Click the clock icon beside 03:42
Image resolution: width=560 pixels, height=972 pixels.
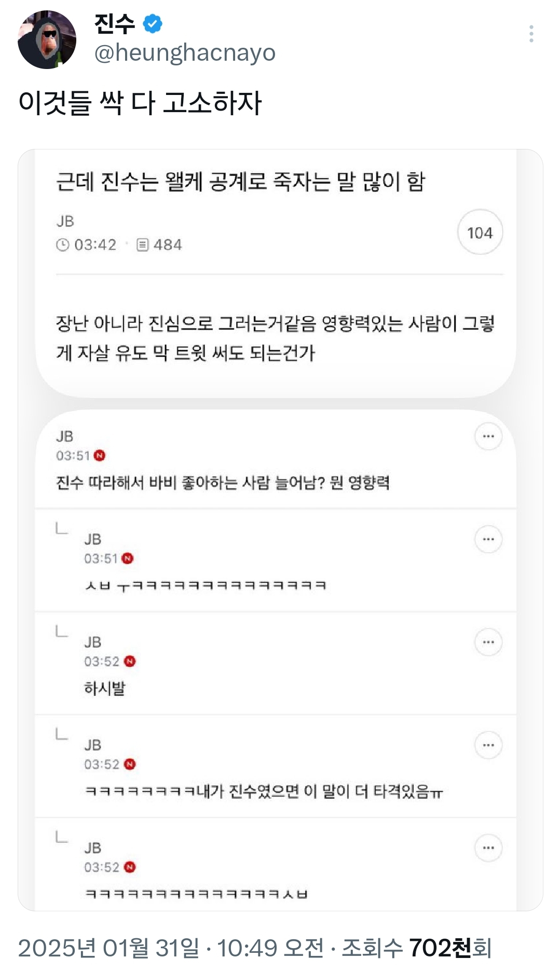coord(63,245)
